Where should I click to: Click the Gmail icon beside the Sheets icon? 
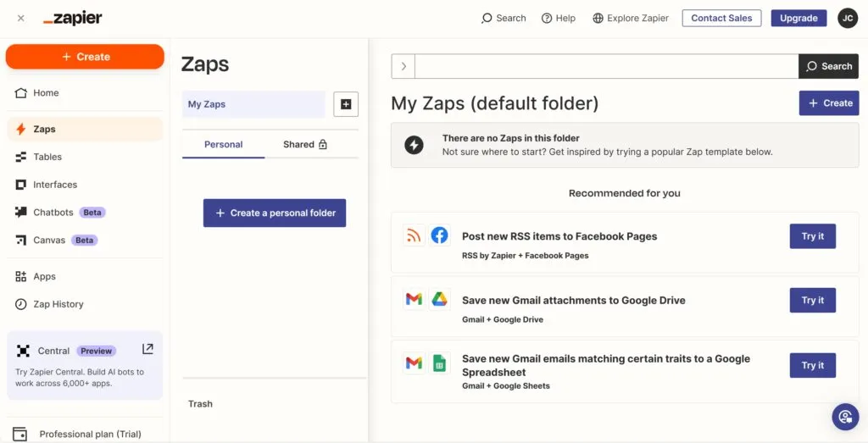pyautogui.click(x=414, y=363)
